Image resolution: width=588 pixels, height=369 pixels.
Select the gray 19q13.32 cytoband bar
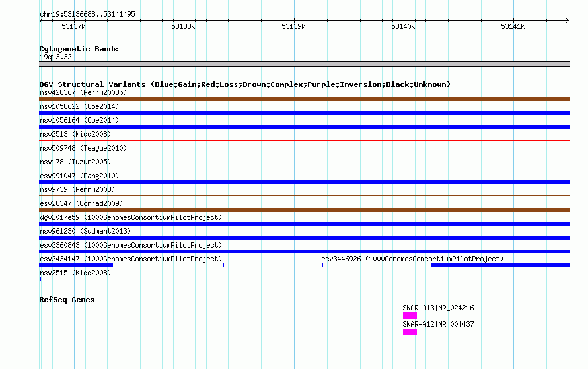[304, 64]
